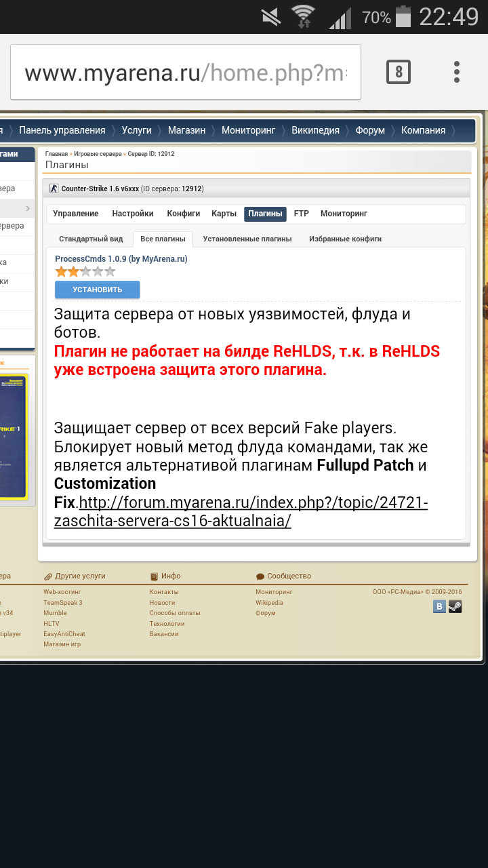Open Wikipedia footer link
Screen dimensions: 488x868
tap(270, 603)
